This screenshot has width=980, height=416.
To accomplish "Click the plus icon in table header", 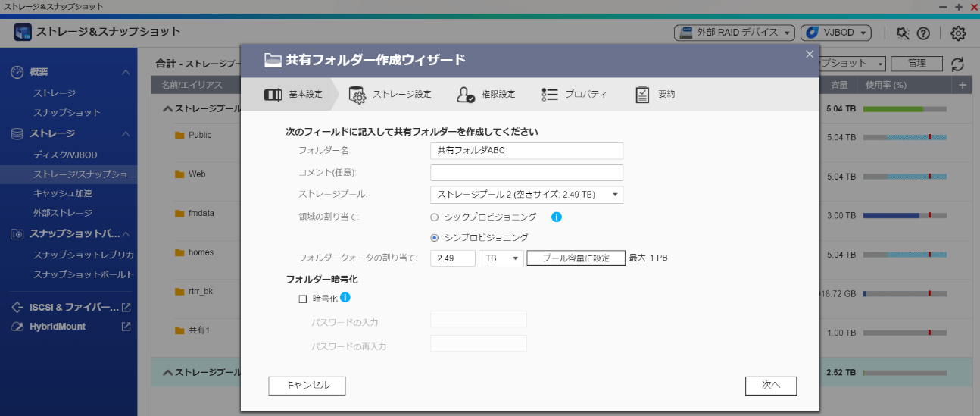I will [963, 85].
